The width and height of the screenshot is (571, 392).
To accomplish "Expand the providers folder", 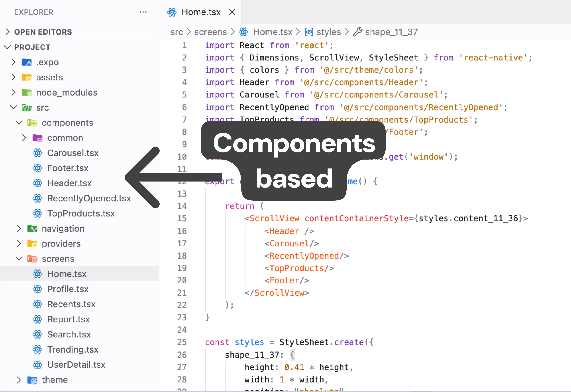I will (19, 244).
